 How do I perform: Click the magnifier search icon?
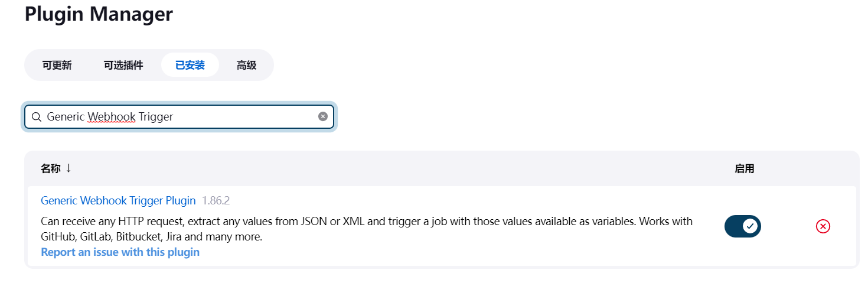[37, 117]
